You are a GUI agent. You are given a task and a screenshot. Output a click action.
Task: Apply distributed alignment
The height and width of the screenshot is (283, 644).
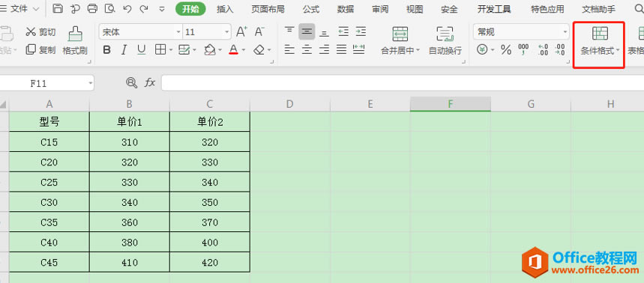(359, 50)
